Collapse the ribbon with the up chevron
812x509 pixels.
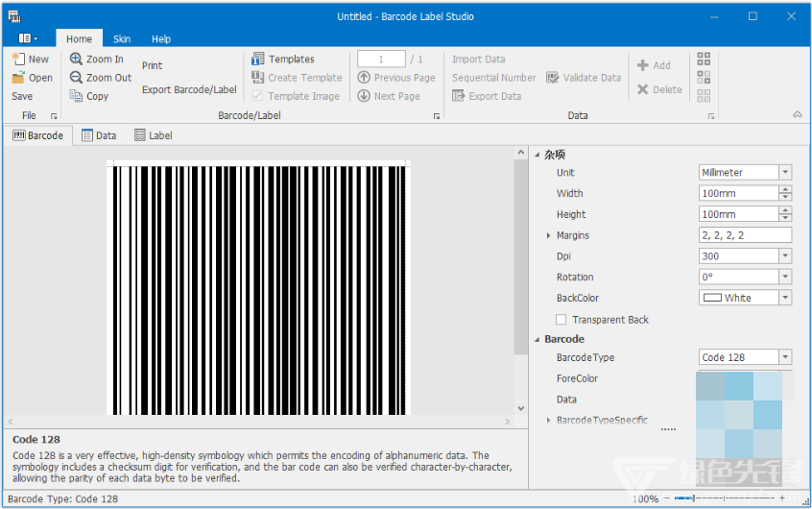coord(798,114)
